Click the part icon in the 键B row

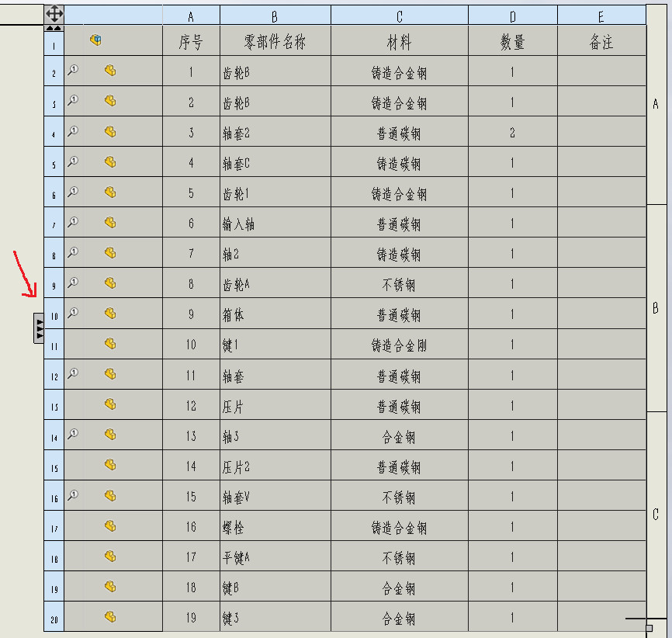click(x=110, y=586)
